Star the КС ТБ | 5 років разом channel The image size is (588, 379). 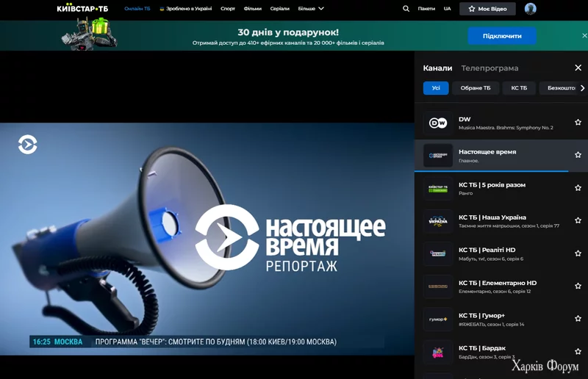pos(578,188)
